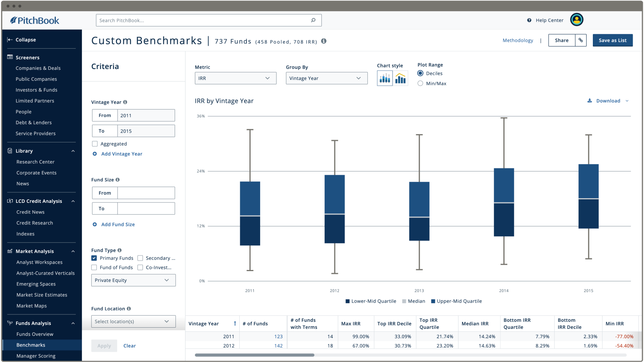Open Manager Scoring in the sidebar
Screen dimensions: 644x362
(36, 356)
